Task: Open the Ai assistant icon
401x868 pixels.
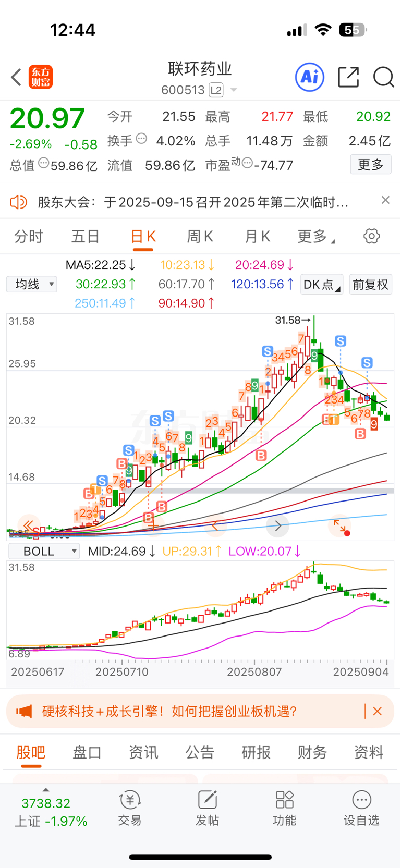Action: pyautogui.click(x=310, y=77)
